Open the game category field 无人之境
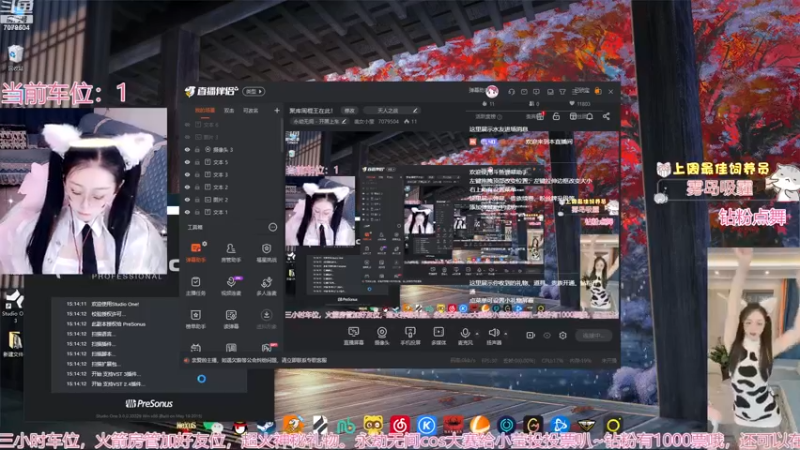Screen dimensions: 800x450 (393, 110)
